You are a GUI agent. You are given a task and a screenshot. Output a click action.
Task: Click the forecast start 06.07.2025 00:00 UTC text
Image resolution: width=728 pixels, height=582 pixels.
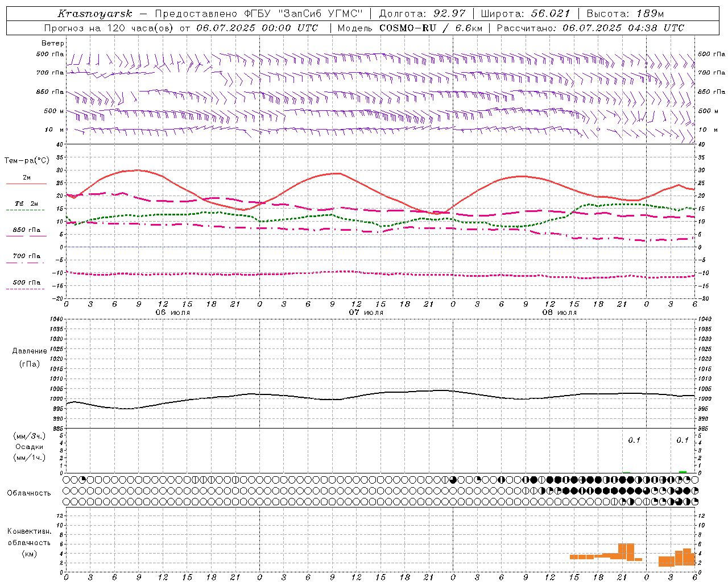tap(257, 28)
